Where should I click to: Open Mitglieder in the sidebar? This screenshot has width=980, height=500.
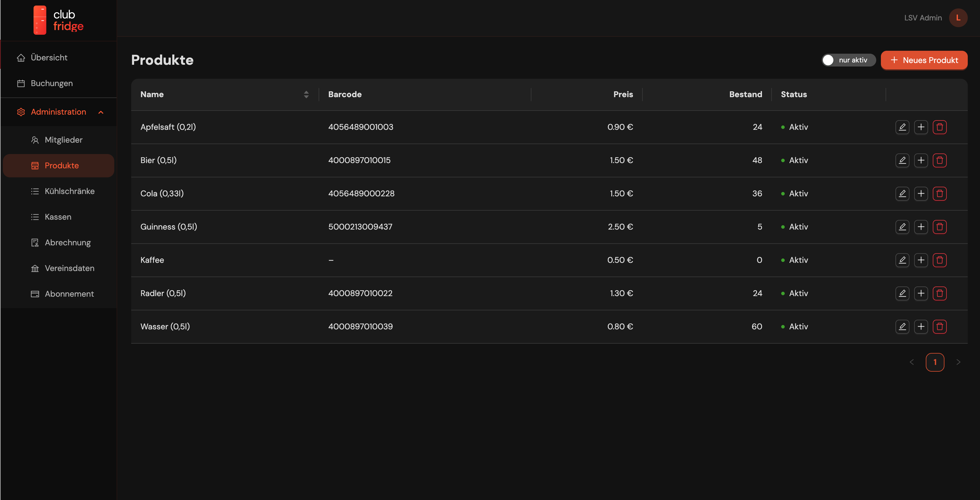(x=63, y=140)
